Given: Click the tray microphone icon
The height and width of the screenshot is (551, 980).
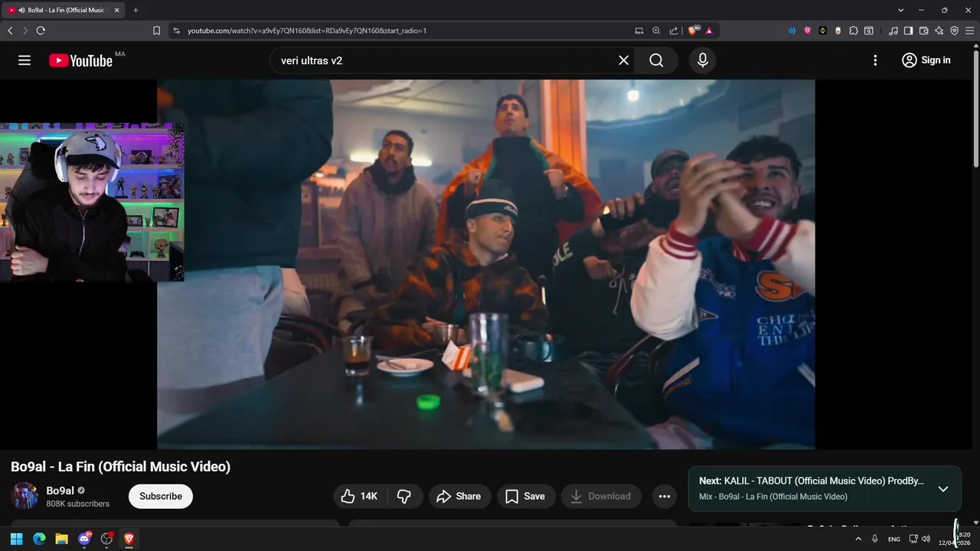Looking at the screenshot, I should [874, 539].
